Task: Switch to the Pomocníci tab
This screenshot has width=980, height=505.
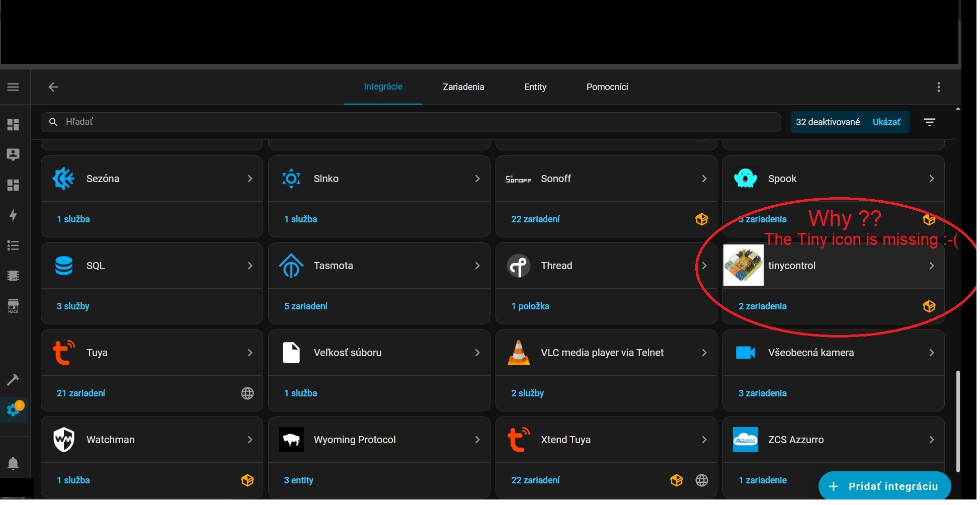Action: pos(607,87)
